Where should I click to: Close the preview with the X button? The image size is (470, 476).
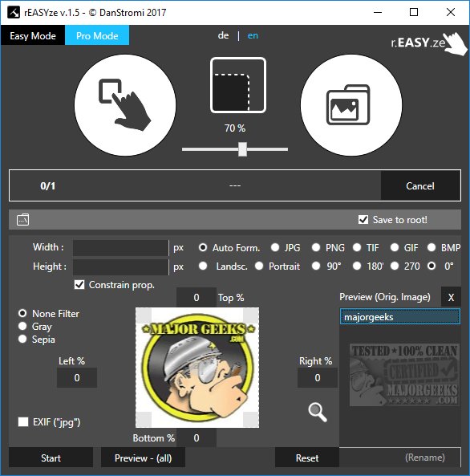coord(451,297)
